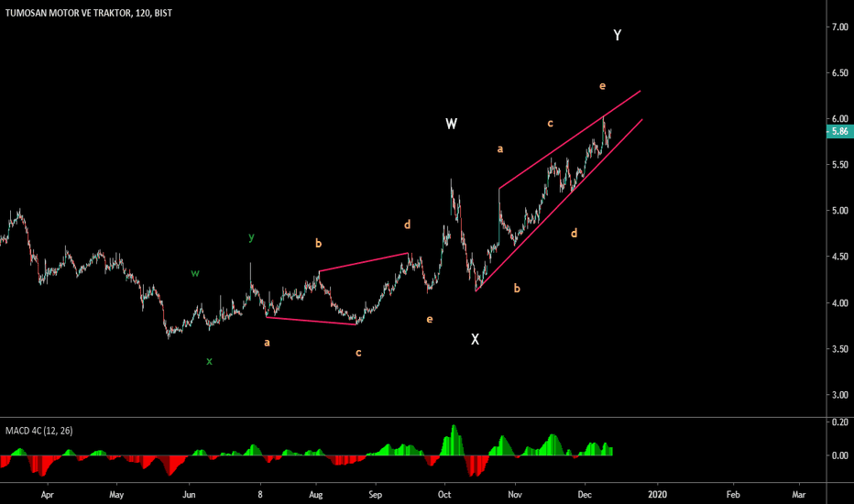
Task: Select the green y wave label
Action: click(x=251, y=237)
